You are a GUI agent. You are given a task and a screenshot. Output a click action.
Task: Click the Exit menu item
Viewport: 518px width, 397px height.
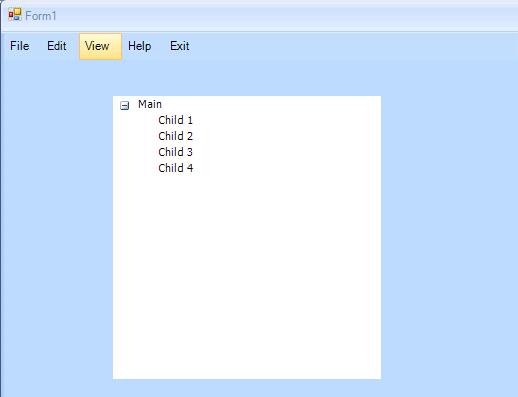coord(179,46)
